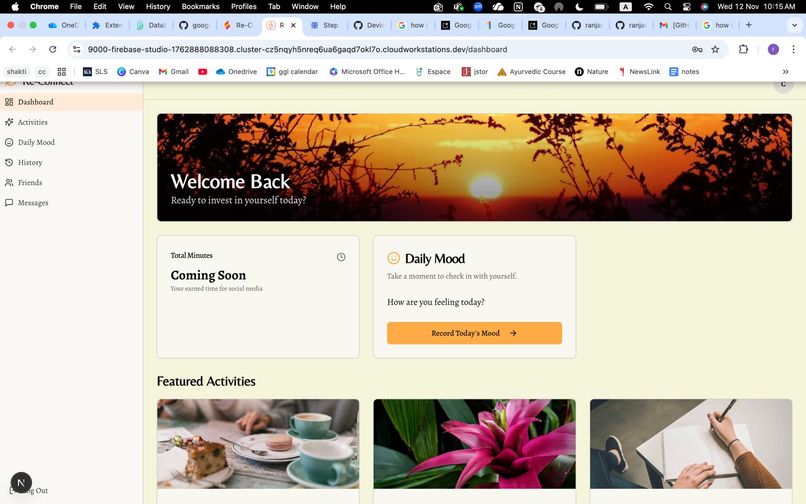Open the Bookmarks menu in menu bar

[x=200, y=7]
